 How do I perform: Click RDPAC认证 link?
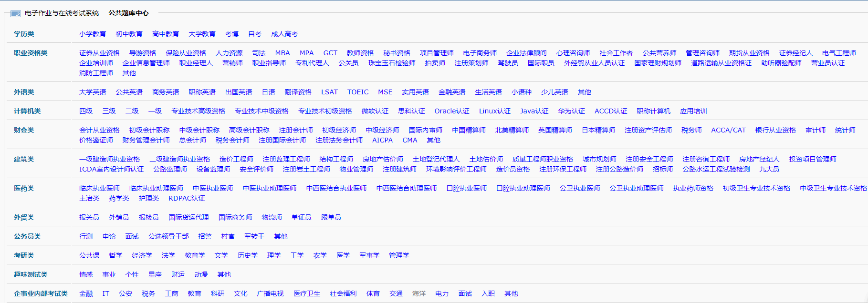tap(187, 198)
